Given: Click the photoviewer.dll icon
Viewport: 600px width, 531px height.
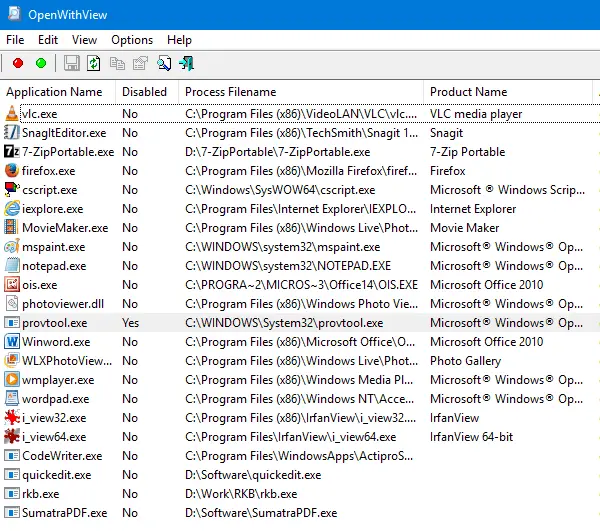Looking at the screenshot, I should click(x=11, y=303).
